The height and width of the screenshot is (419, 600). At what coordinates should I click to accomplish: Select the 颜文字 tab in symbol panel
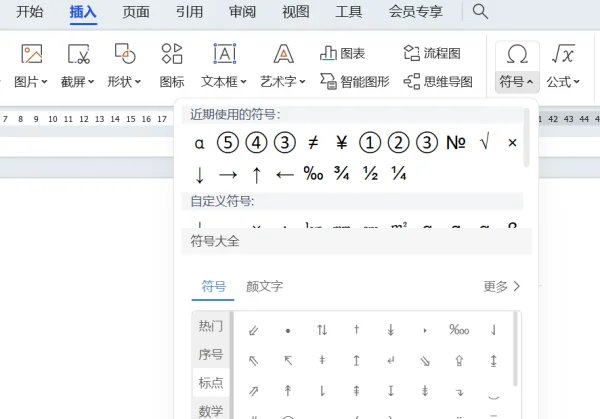coord(264,286)
